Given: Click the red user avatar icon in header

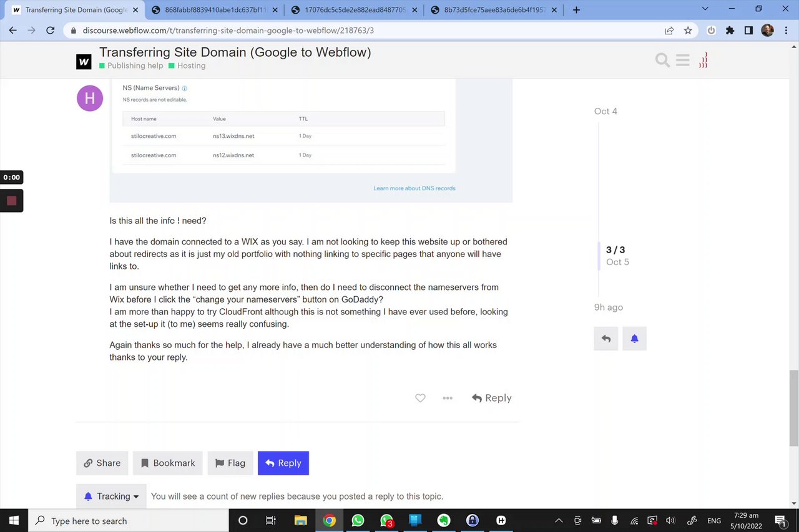Looking at the screenshot, I should click(x=703, y=60).
